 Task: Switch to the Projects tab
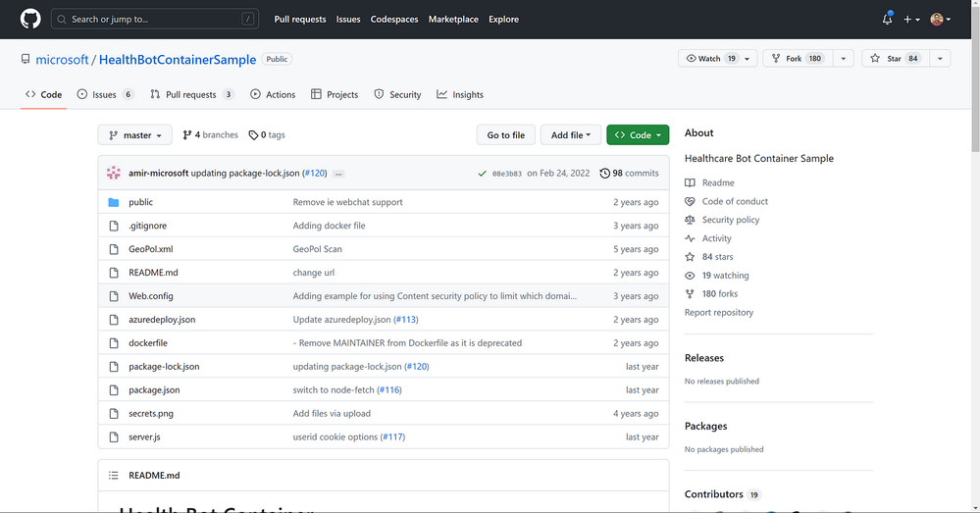(335, 94)
